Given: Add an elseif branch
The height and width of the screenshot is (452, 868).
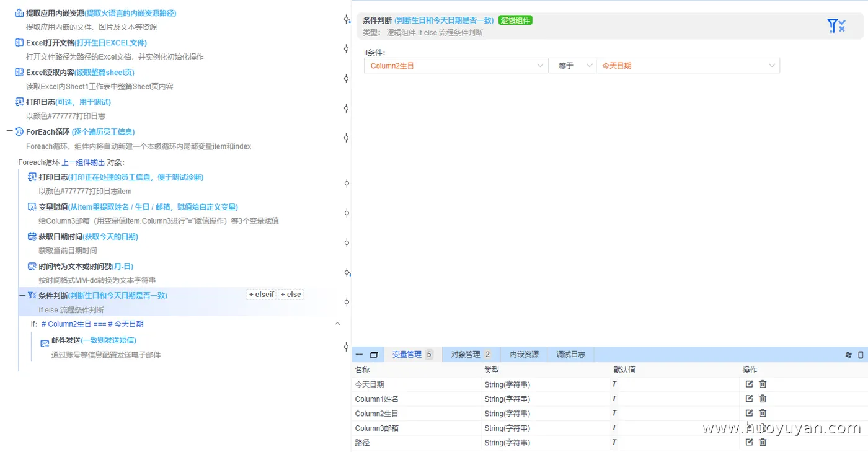Looking at the screenshot, I should 262,295.
